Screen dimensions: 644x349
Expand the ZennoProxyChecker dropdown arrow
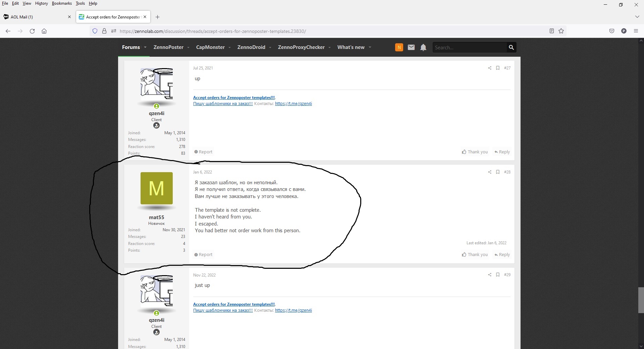point(329,48)
